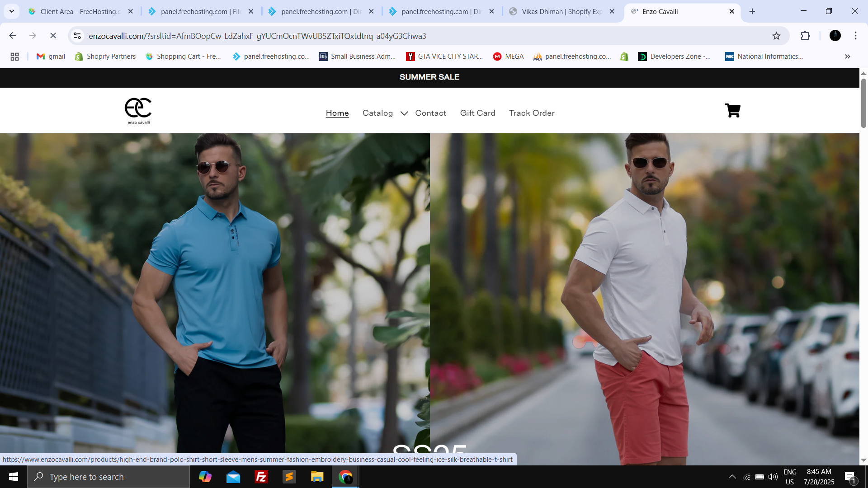Switch to Client Area FreeHosting tab

(x=80, y=12)
